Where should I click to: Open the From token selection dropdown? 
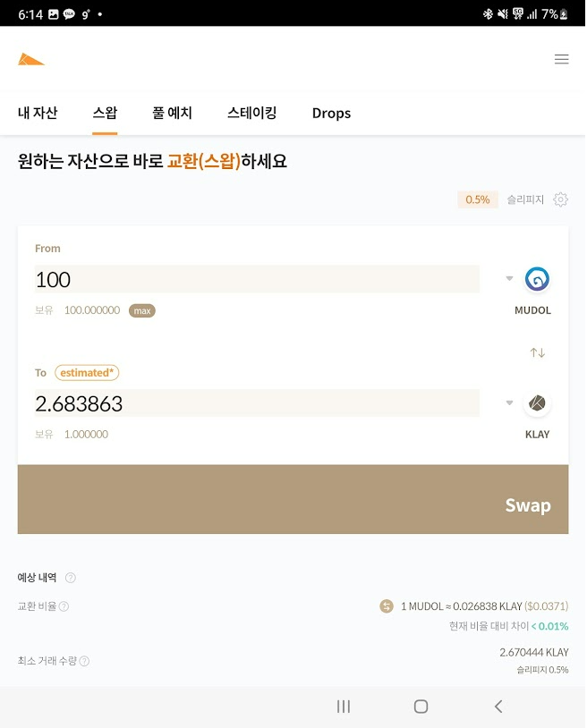click(x=508, y=278)
